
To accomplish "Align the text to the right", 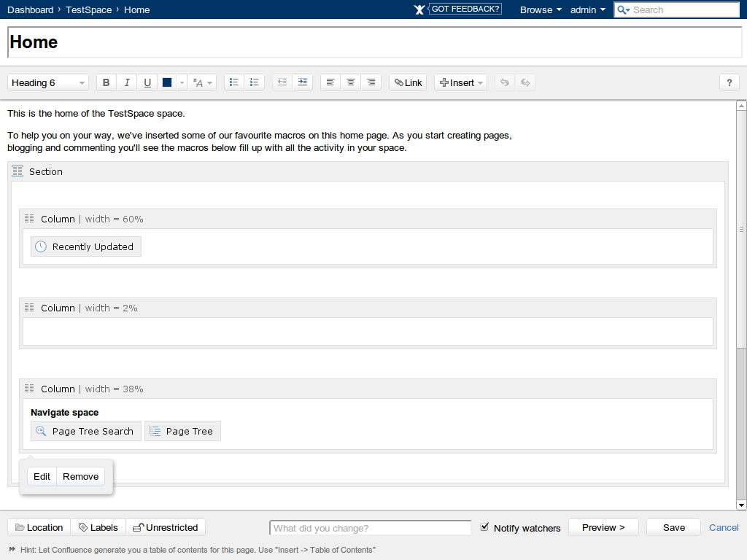I will tap(371, 82).
